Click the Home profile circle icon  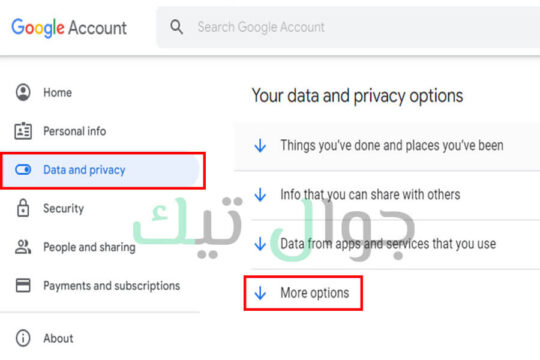tap(23, 92)
